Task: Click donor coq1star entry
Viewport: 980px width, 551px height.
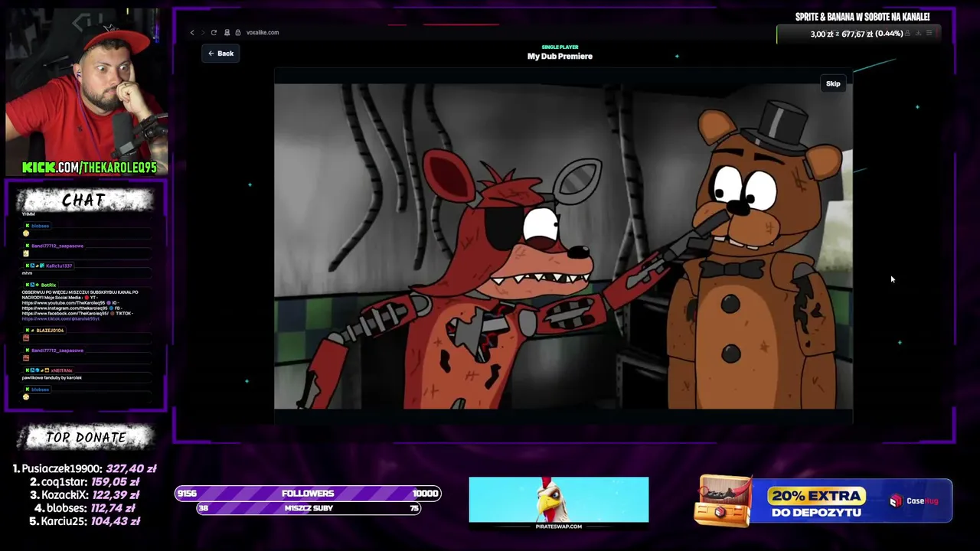Action: 84,481
